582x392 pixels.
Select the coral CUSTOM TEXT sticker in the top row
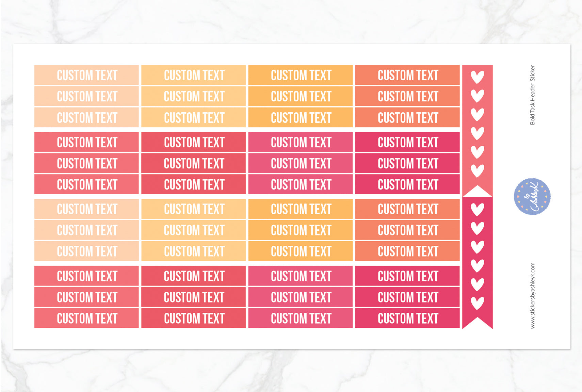point(407,75)
